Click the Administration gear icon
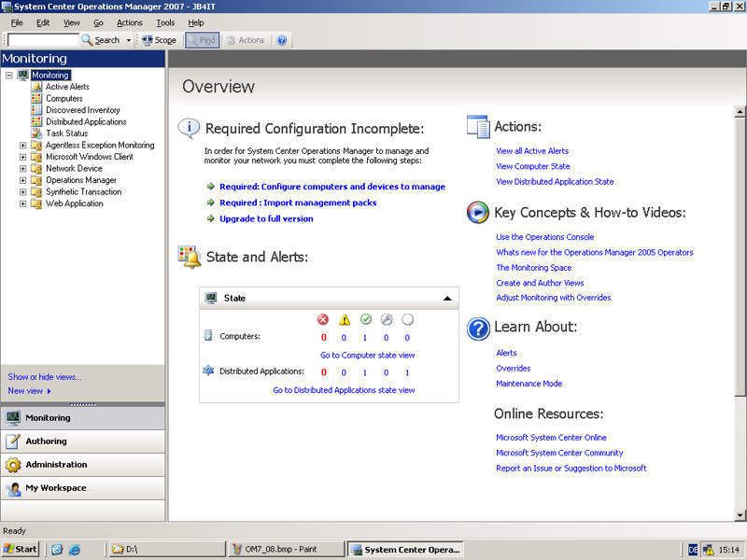The image size is (747, 560). 13,465
